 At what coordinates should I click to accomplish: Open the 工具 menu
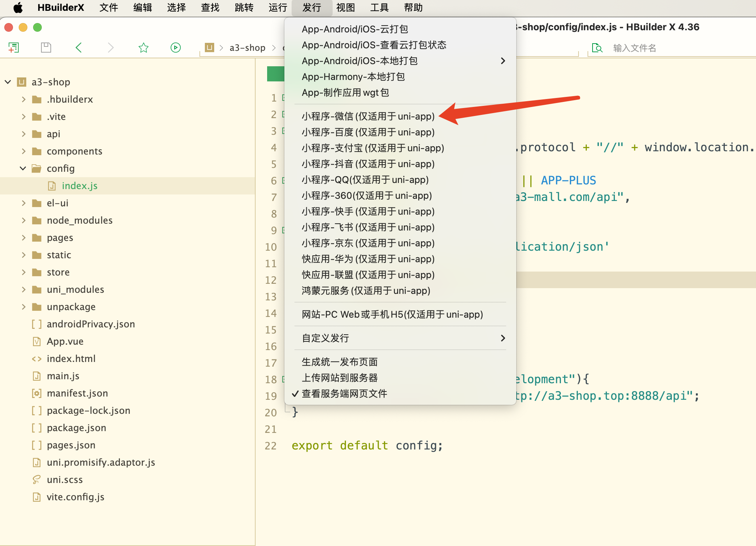pyautogui.click(x=379, y=8)
